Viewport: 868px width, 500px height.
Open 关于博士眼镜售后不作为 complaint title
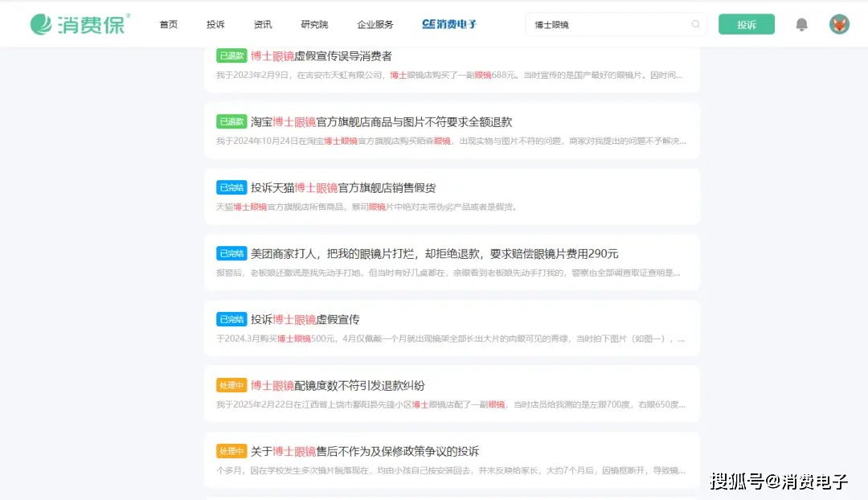pyautogui.click(x=365, y=451)
